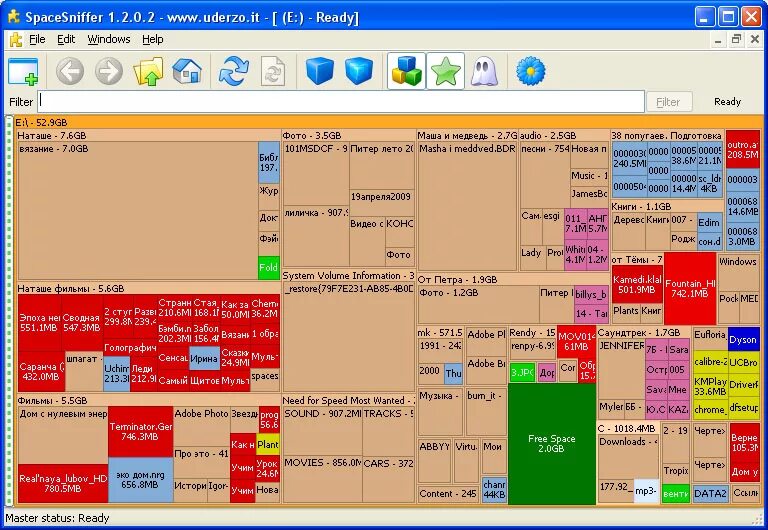Screen dimensions: 768x530
Task: Select the DATA2 blue block
Action: coord(710,493)
